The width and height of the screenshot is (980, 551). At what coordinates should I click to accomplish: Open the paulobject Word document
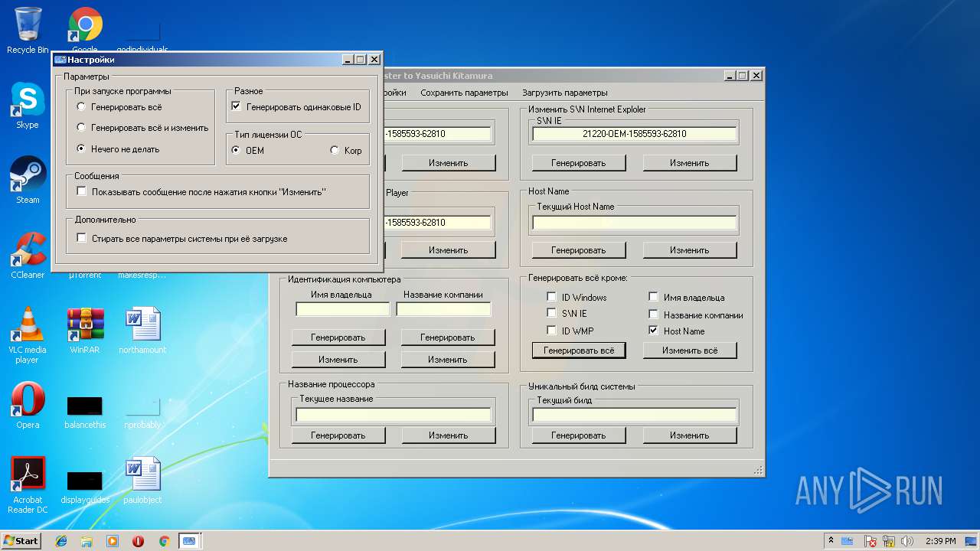coord(142,481)
